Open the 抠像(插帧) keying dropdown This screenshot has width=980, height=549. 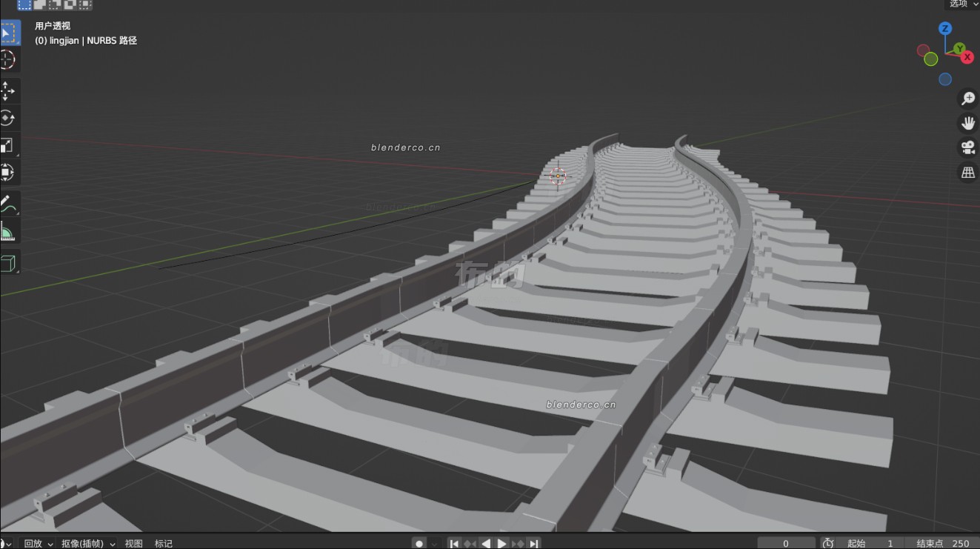click(88, 543)
